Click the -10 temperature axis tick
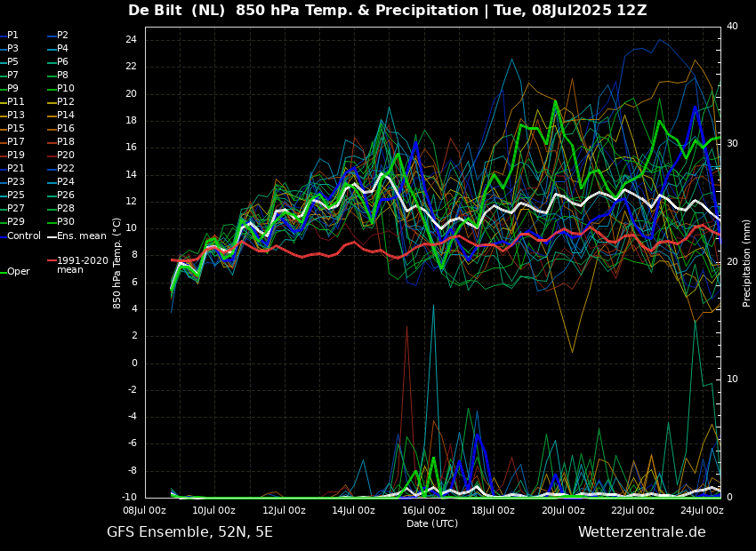The image size is (756, 551). tap(129, 498)
